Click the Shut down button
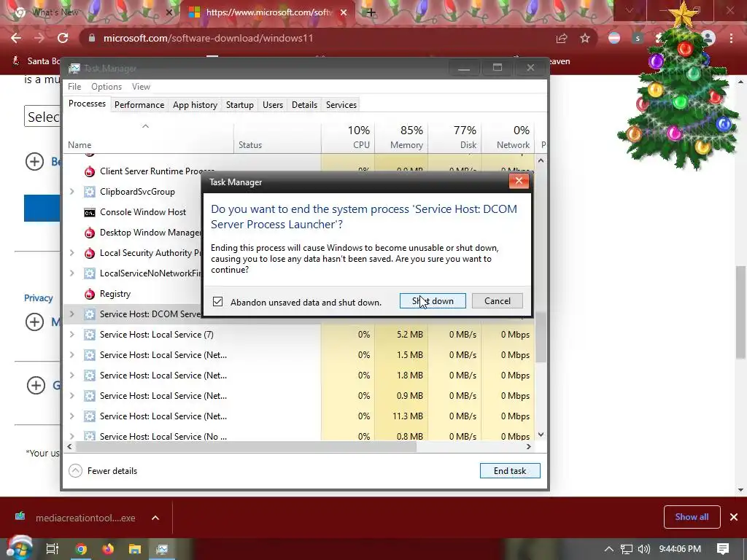 pos(433,301)
